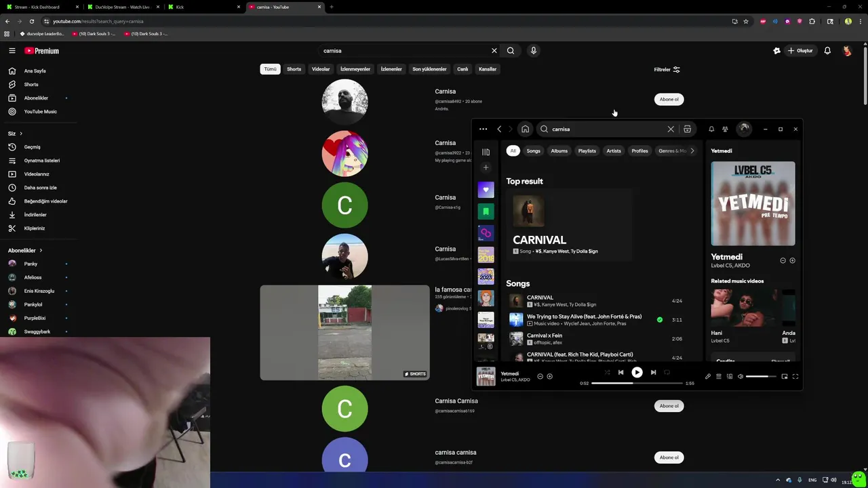
Task: Play the current Spotify track
Action: 637,372
